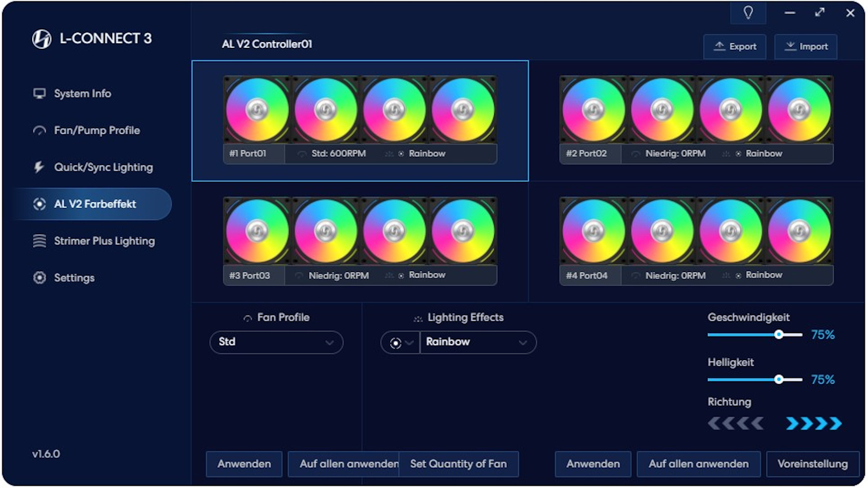Set direction to right-pointing arrows
The height and width of the screenshot is (488, 868).
(x=813, y=423)
